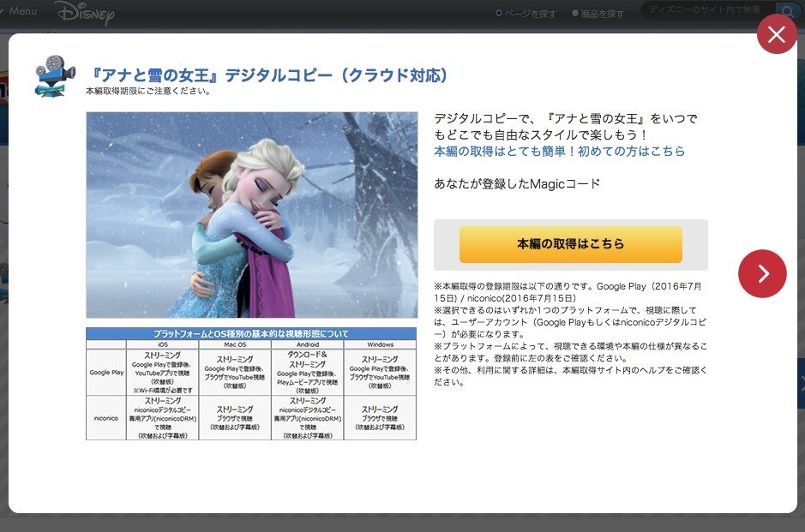The width and height of the screenshot is (805, 532).
Task: Click the Mac OS column header in table
Action: [x=235, y=344]
